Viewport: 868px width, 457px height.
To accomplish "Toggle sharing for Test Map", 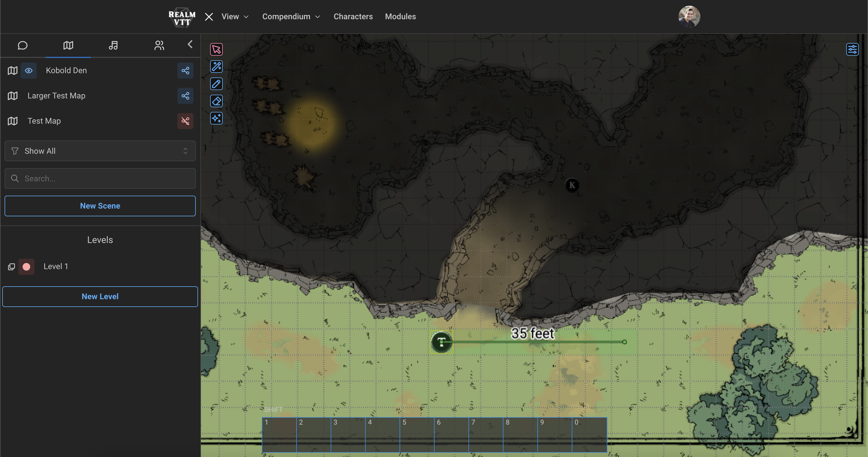I will point(185,121).
